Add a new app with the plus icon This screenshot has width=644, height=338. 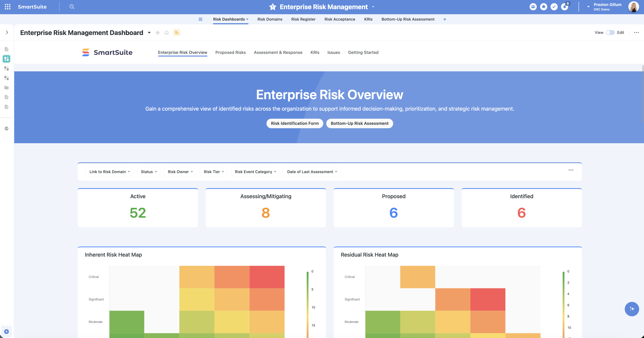tap(445, 19)
